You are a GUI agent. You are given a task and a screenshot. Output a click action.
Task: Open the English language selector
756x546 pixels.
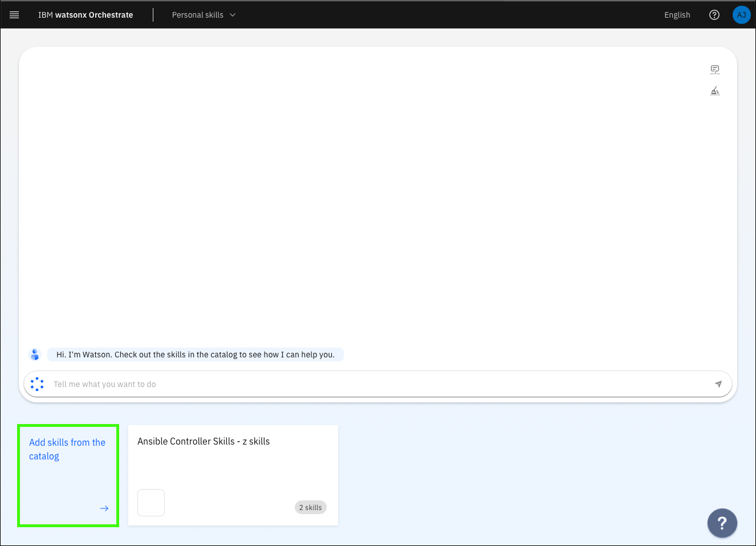tap(677, 15)
